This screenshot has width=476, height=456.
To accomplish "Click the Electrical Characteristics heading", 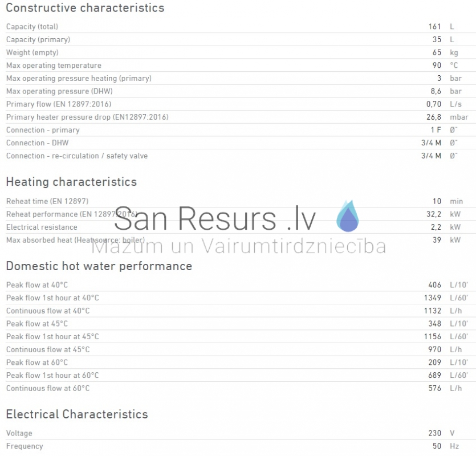I will (x=77, y=414).
